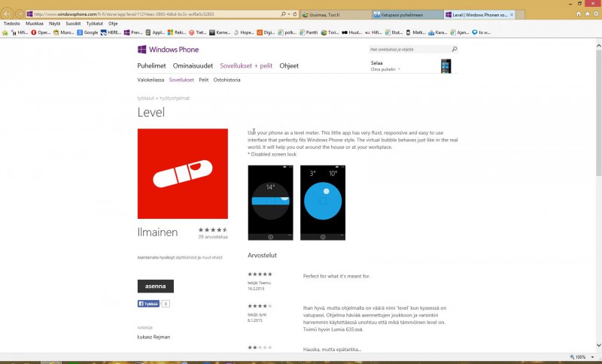Click the asenna install button

click(155, 287)
